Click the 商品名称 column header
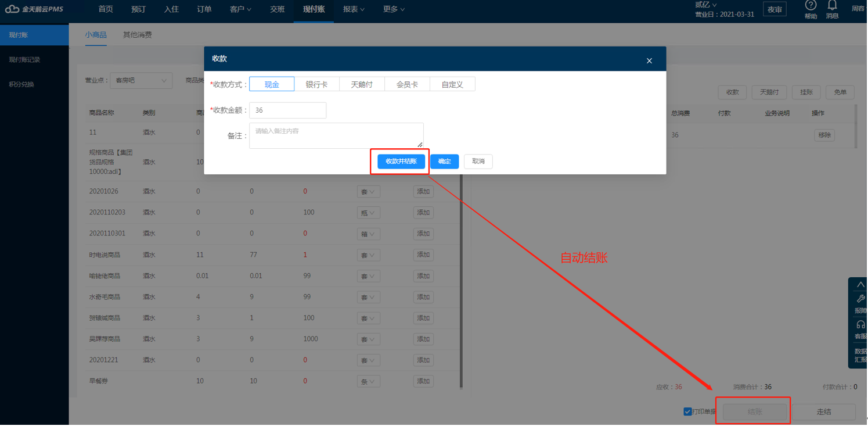This screenshot has height=426, width=868. click(102, 113)
